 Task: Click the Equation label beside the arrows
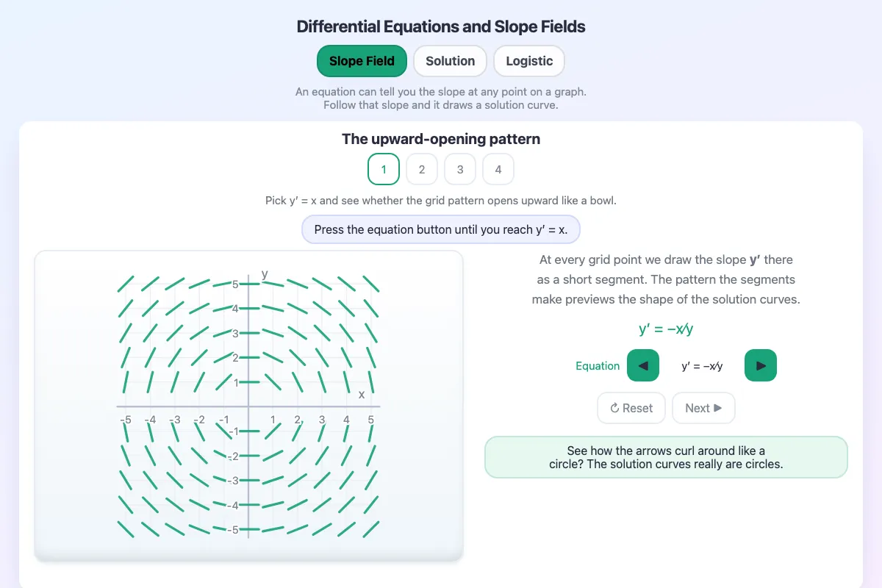(x=598, y=366)
